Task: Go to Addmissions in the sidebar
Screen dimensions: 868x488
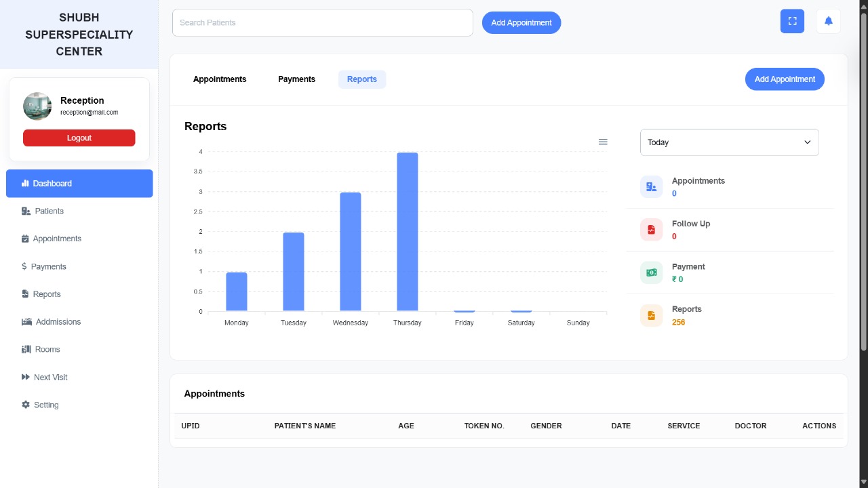Action: [x=79, y=322]
